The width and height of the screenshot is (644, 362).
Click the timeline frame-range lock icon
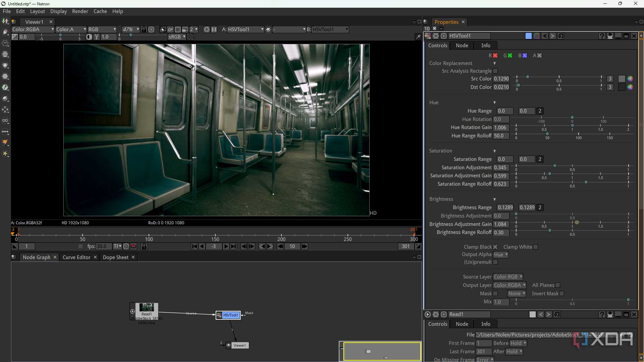coord(144,246)
